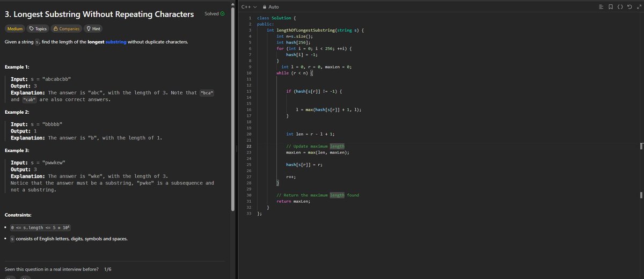Click the lock icon beside Auto
This screenshot has height=279, width=644.
(264, 6)
